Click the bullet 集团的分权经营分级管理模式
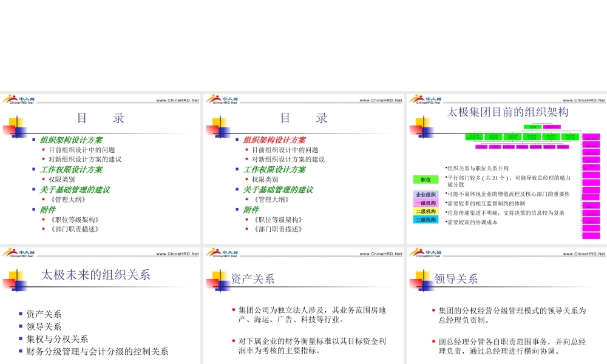607x364 pixels. 512,315
